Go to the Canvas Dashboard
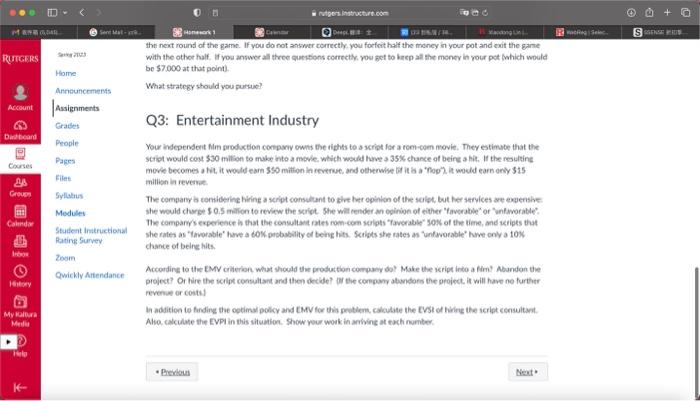 [x=20, y=130]
